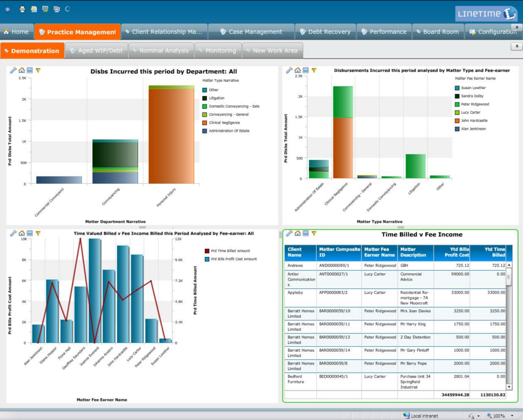Viewport: 523px width, 420px height.
Task: Click the Home icon on Time Billed v Fee Income panel
Action: [297, 234]
